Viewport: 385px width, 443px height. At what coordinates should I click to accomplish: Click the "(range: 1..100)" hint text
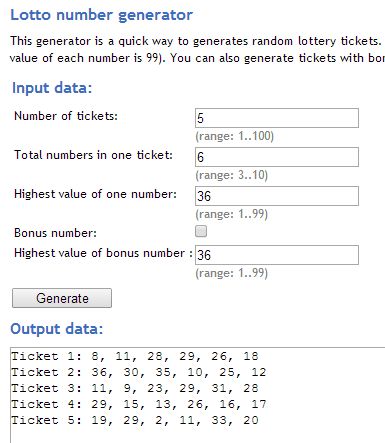(x=235, y=136)
